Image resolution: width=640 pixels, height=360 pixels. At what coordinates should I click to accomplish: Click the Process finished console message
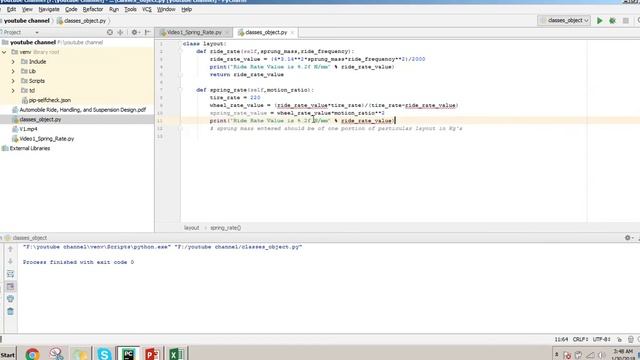coord(78,262)
